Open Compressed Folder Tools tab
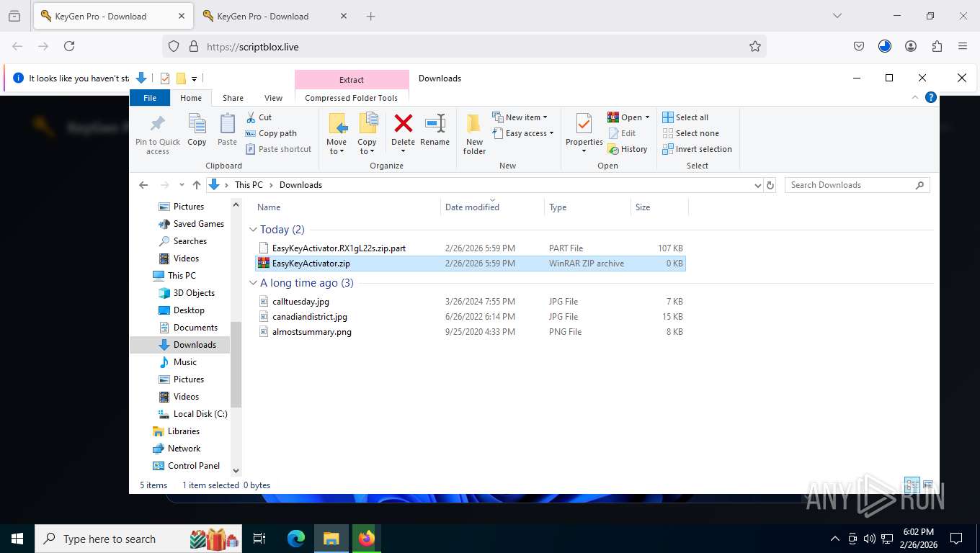 (x=352, y=98)
